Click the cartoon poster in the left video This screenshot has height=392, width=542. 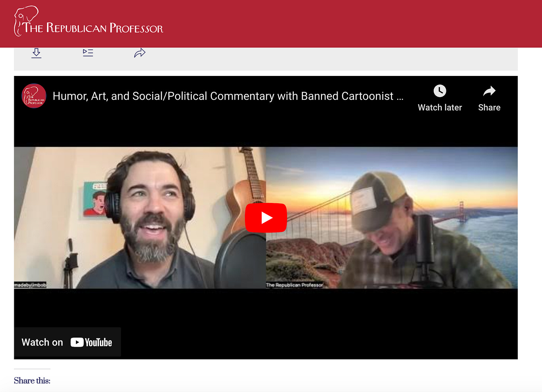94,199
